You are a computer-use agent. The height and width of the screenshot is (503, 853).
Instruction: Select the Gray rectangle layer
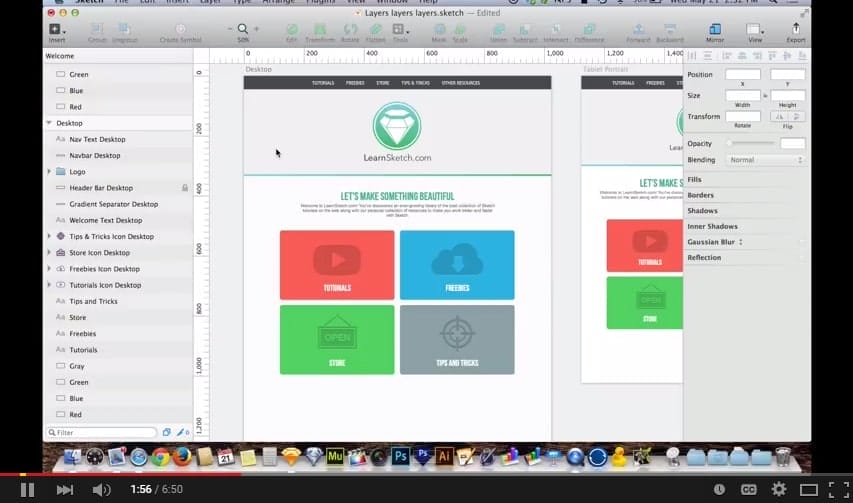click(118, 366)
